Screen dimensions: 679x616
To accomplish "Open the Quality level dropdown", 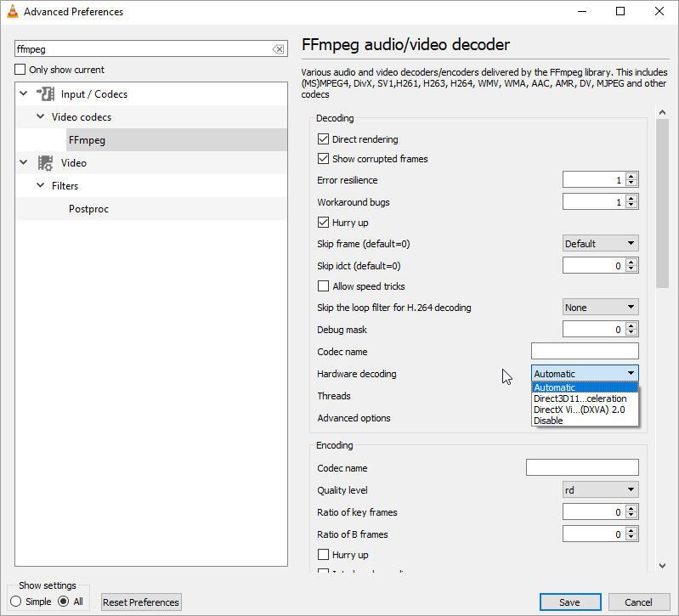I will click(600, 490).
